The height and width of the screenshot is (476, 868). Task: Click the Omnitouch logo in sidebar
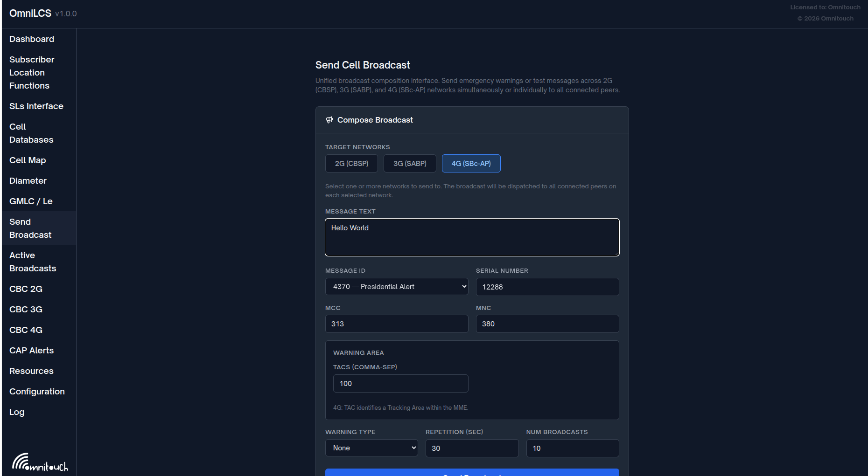40,462
